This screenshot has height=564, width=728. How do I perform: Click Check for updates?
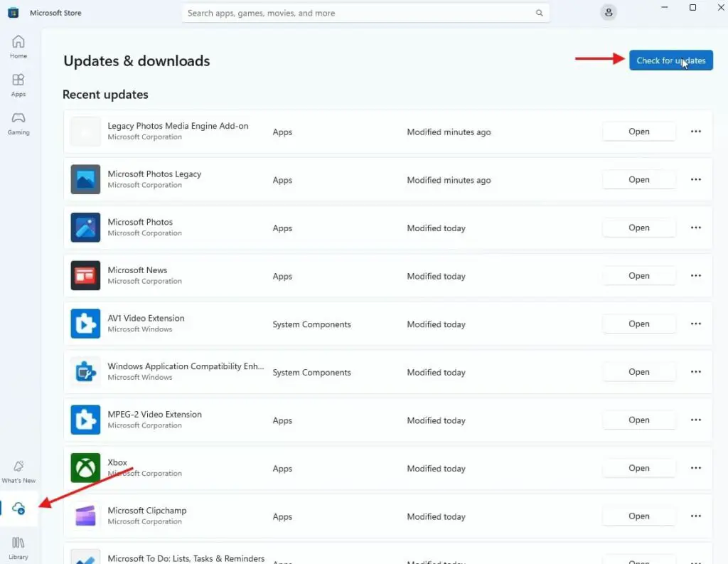(670, 60)
